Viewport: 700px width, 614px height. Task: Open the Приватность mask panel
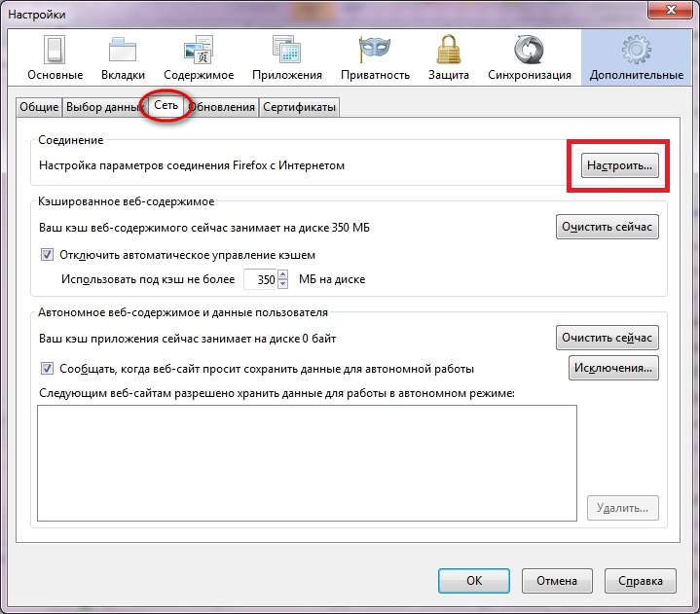(375, 58)
